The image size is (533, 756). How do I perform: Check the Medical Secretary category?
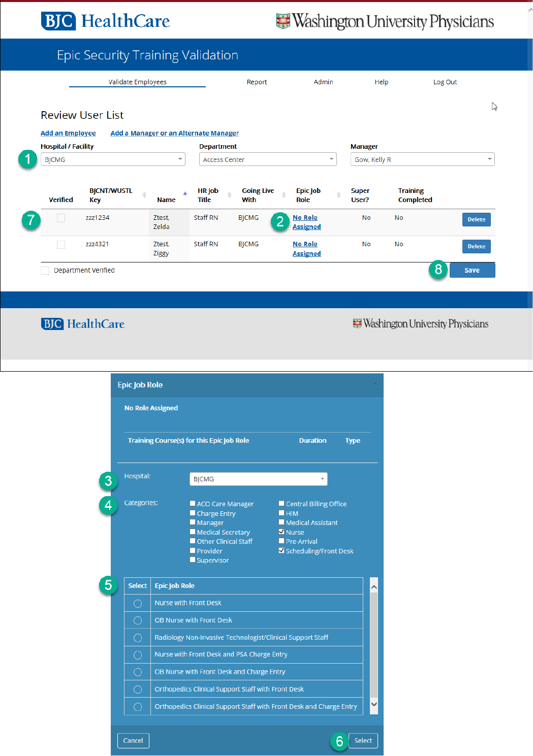coord(193,532)
